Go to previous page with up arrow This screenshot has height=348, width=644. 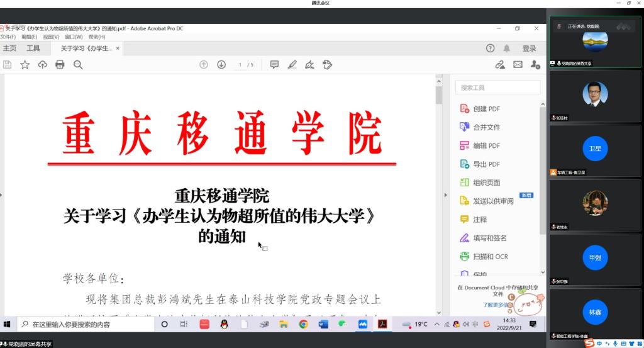(204, 65)
